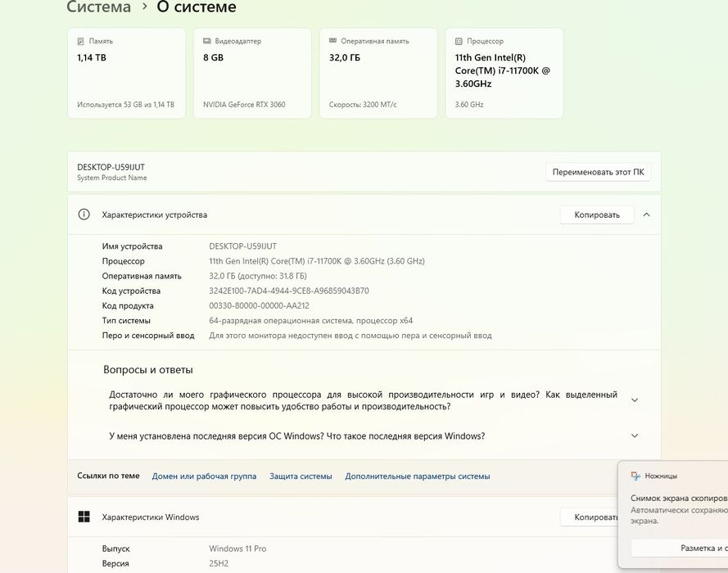Open the Память 1,14 ТВ storage card

point(126,73)
